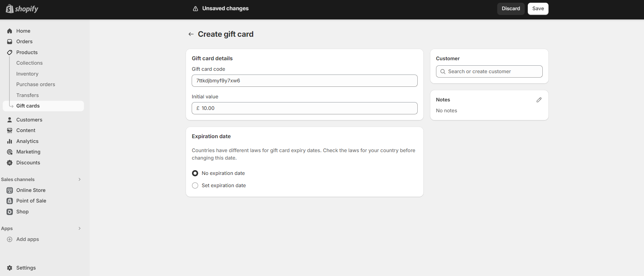The height and width of the screenshot is (276, 644).
Task: Click the Initial value field
Action: (x=304, y=108)
